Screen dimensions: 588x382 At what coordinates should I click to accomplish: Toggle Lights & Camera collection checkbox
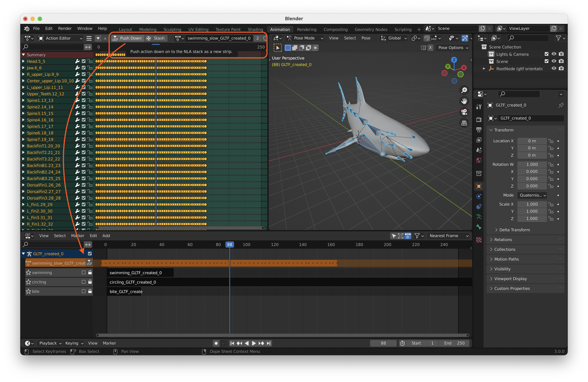[546, 54]
